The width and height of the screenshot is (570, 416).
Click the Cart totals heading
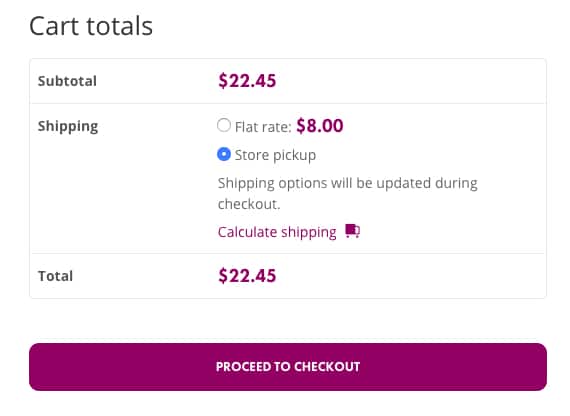pos(91,26)
